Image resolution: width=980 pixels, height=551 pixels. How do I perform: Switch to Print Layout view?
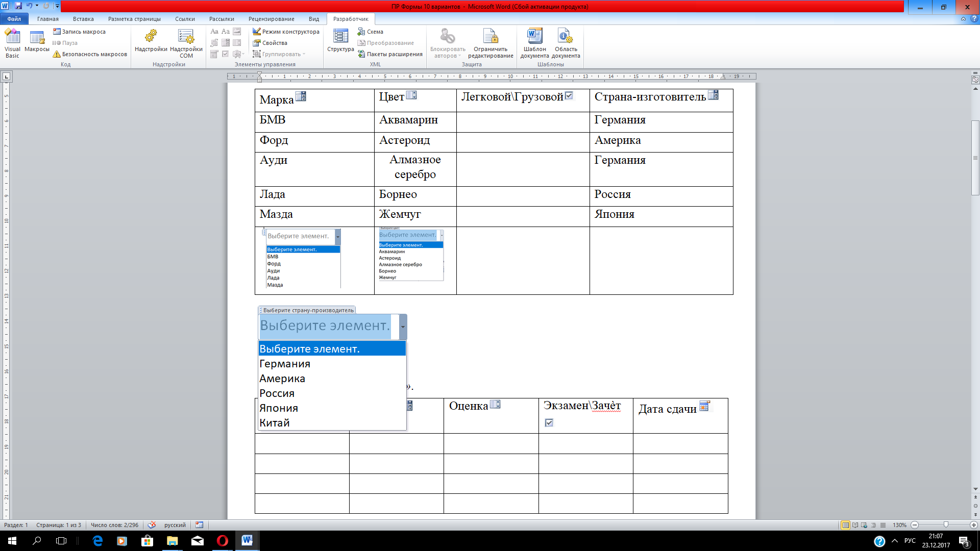[x=846, y=525]
